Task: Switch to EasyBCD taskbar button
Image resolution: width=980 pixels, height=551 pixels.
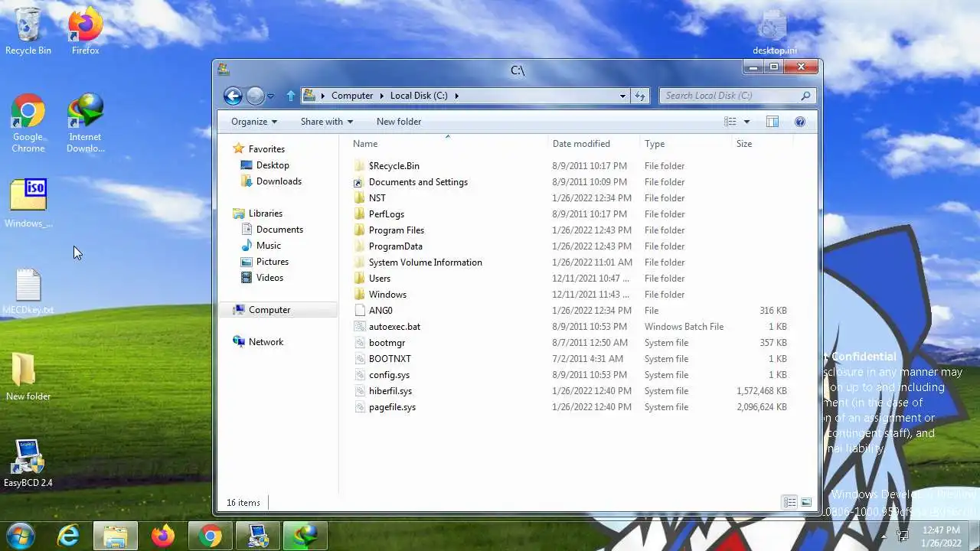Action: pyautogui.click(x=258, y=536)
